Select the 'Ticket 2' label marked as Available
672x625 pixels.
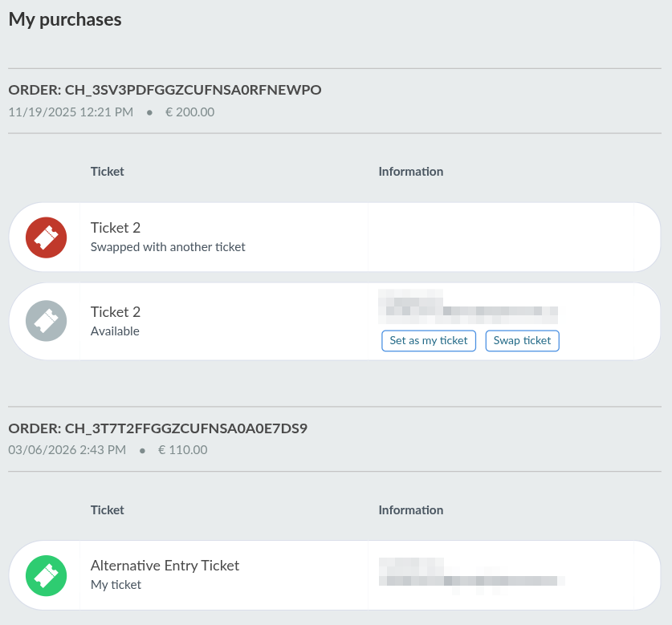tap(115, 311)
